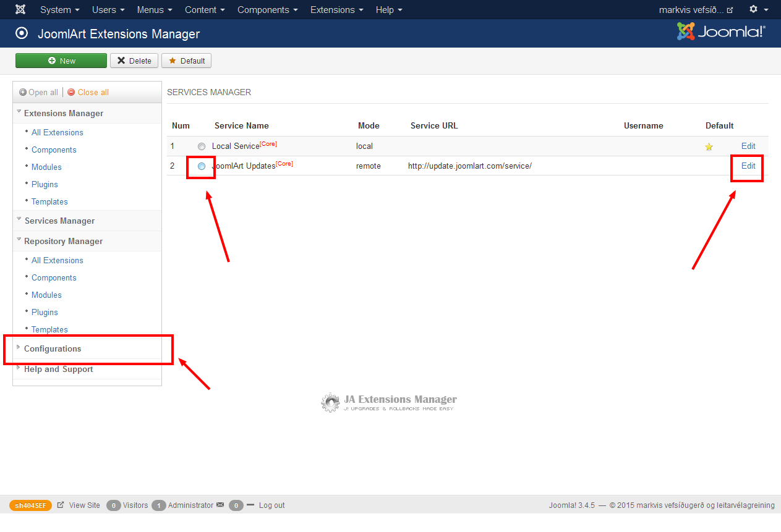Click the View Site link

(84, 505)
